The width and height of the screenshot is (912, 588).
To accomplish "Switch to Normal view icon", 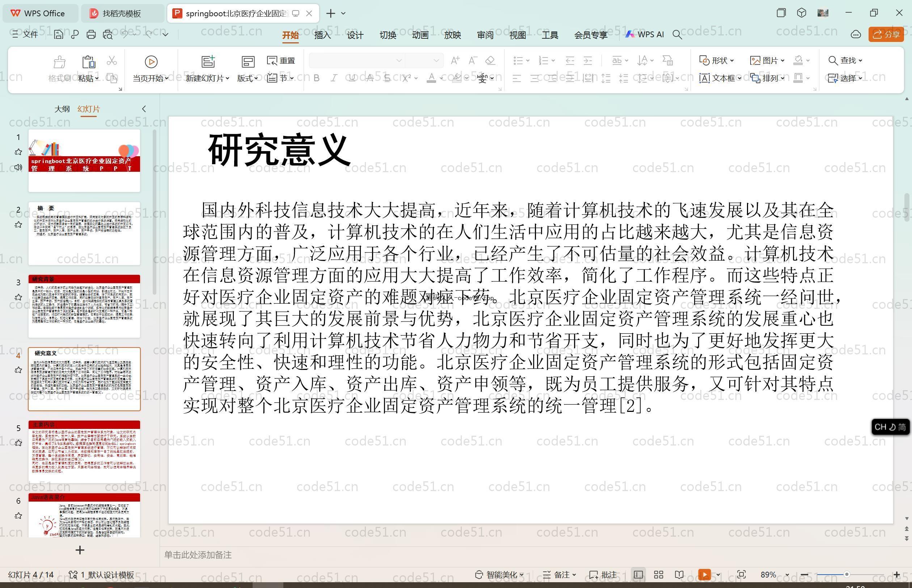I will (x=638, y=575).
